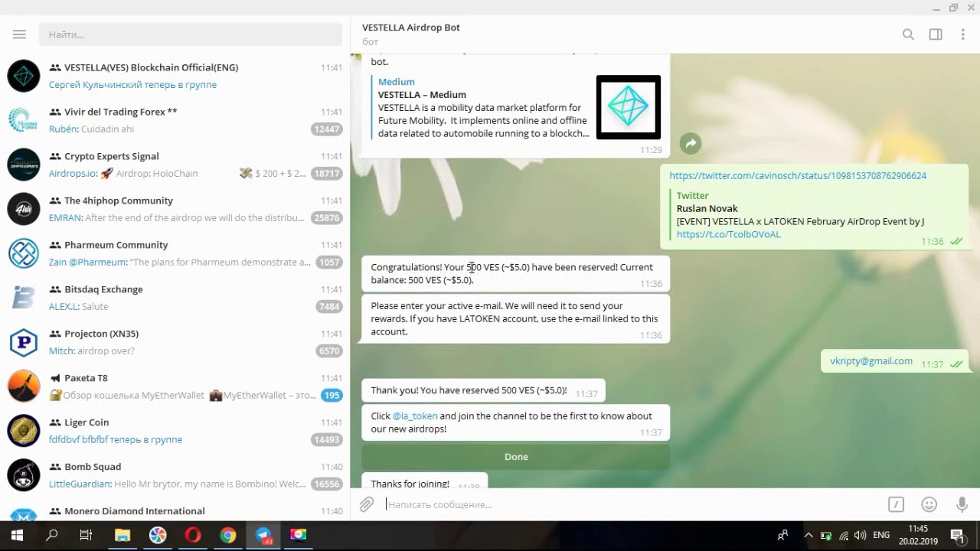This screenshot has height=551, width=980.
Task: Click Bitsdaq Exchange avatar
Action: (24, 298)
